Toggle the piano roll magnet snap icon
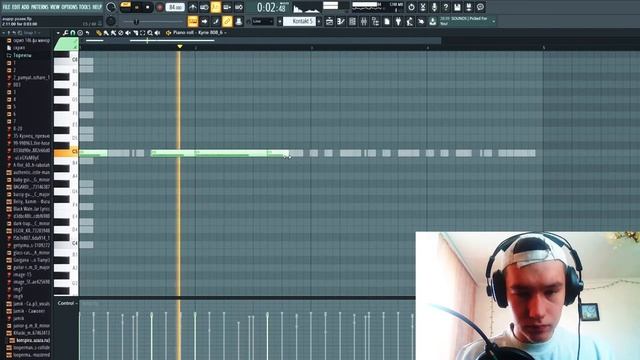 click(x=73, y=33)
